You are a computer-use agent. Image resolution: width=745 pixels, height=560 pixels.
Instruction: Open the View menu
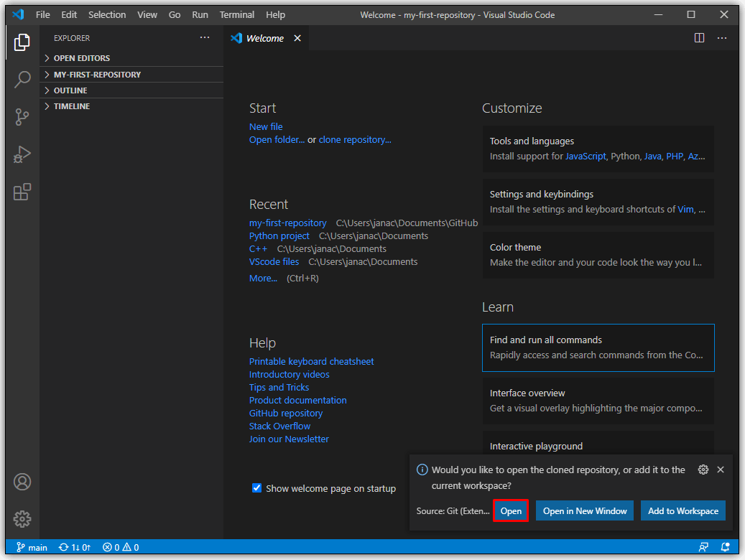point(147,15)
